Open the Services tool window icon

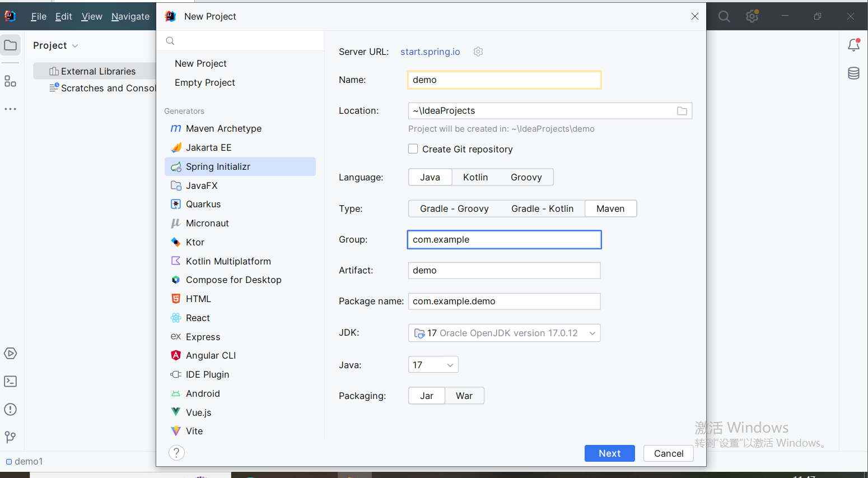(10, 354)
